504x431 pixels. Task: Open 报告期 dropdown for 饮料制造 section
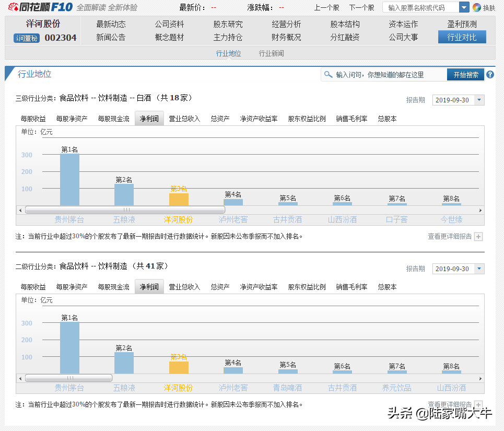[x=479, y=269]
